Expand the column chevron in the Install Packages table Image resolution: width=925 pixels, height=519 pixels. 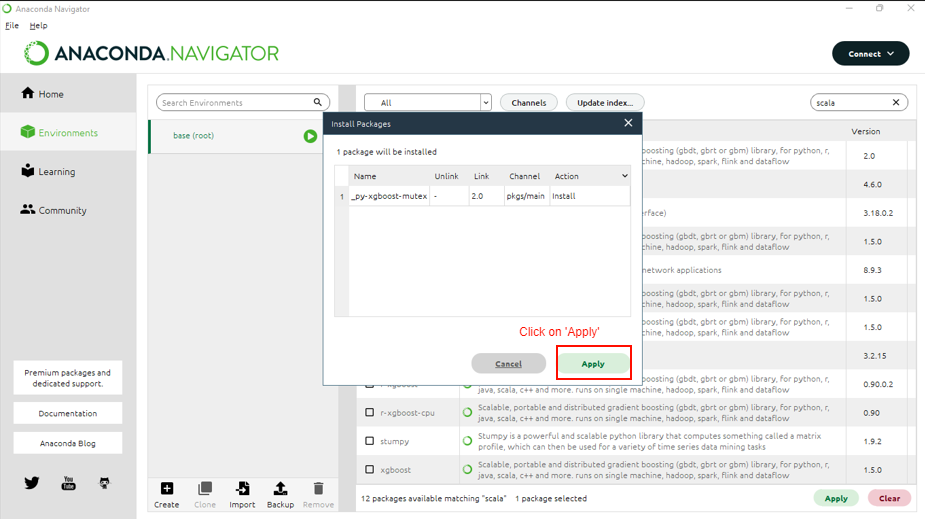pyautogui.click(x=625, y=176)
